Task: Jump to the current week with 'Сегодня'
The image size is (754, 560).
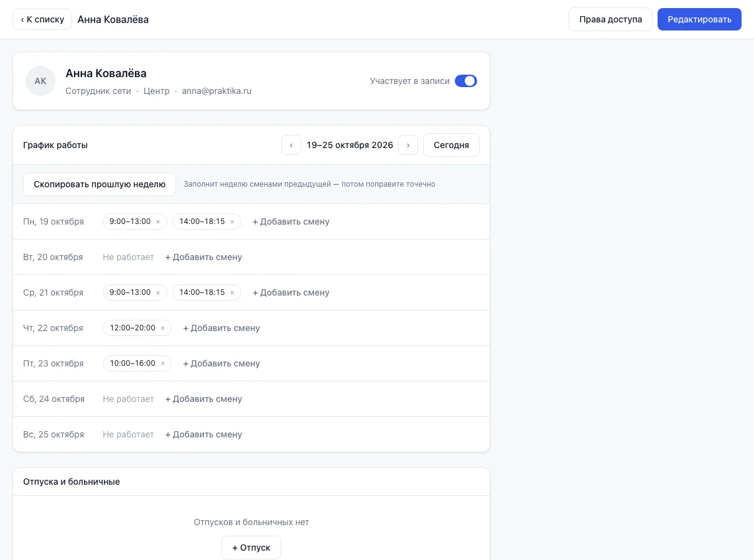Action: click(x=451, y=145)
